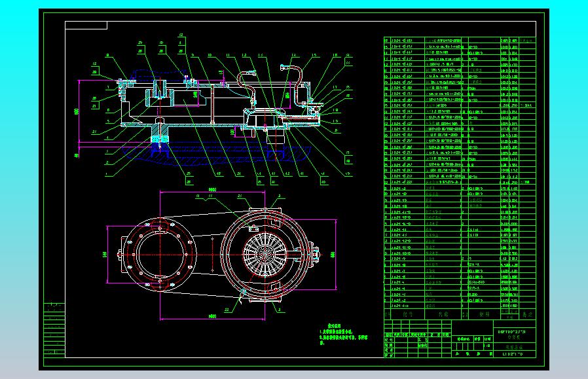Click callout 41 below the section view
Viewport: 588px width, 379px height.
(301, 174)
